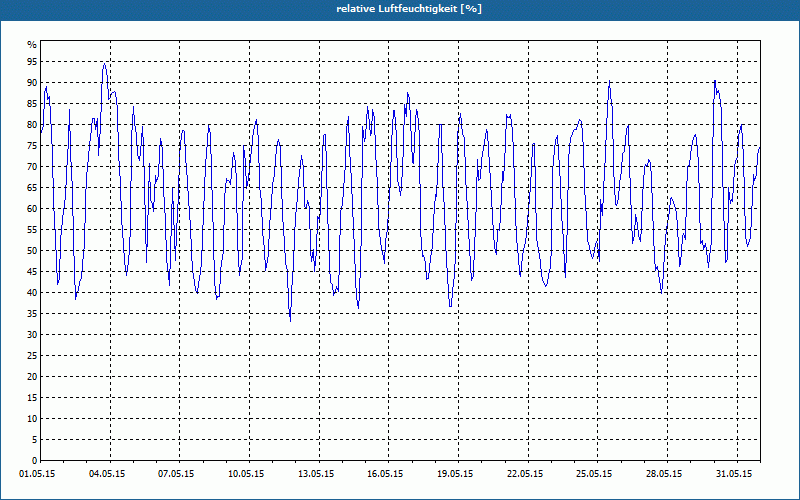The height and width of the screenshot is (500, 800).
Task: Click the y-axis label '60'
Action: click(32, 209)
